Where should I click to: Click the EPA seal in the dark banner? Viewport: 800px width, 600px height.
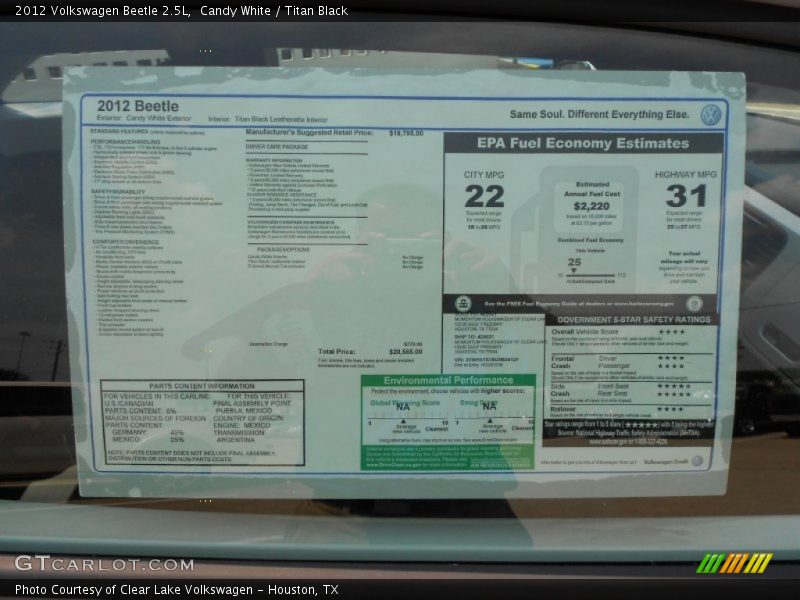(x=463, y=304)
